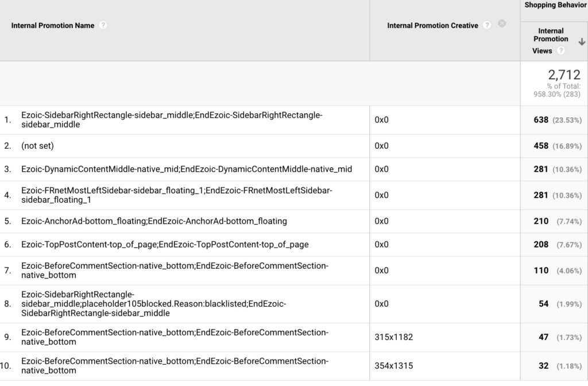
Task: Click the 4.06% percentage value
Action: click(569, 271)
